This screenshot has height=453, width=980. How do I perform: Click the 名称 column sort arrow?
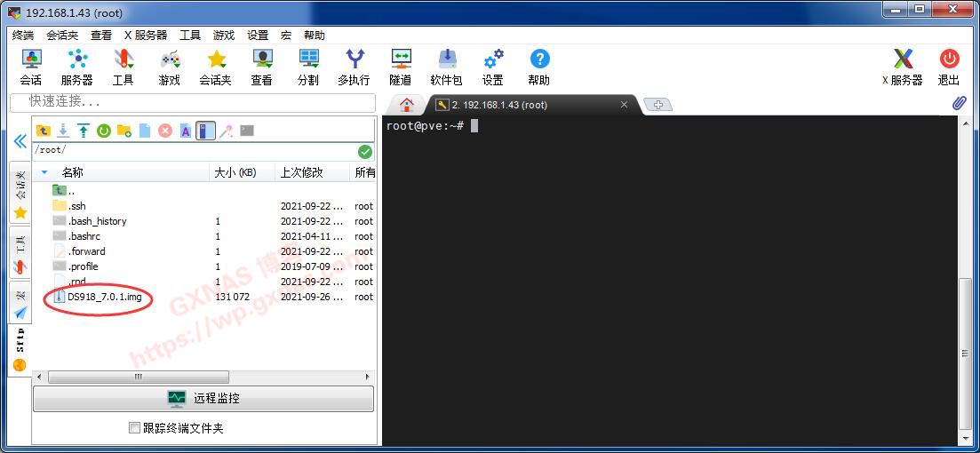pos(44,172)
